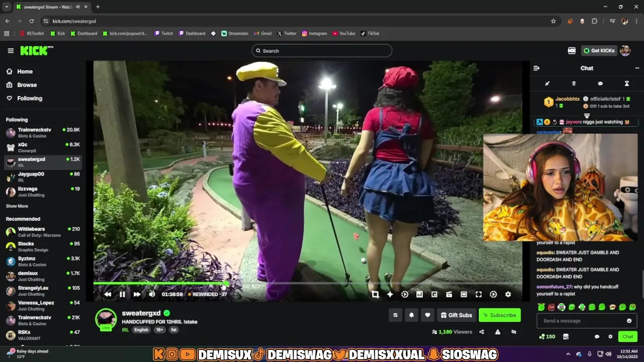Open Wittlebears recommended channel
The width and height of the screenshot is (644, 362).
(x=43, y=232)
